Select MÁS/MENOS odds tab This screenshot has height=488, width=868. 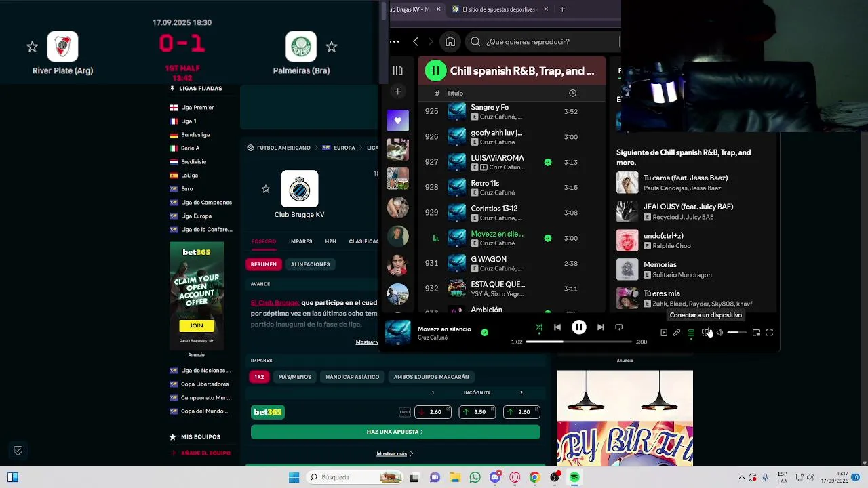(x=294, y=377)
